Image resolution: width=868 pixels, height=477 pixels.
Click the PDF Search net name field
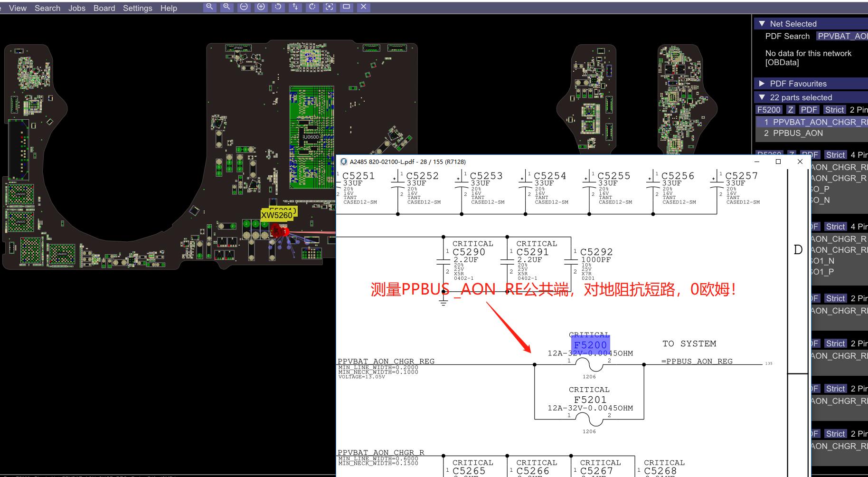coord(842,36)
